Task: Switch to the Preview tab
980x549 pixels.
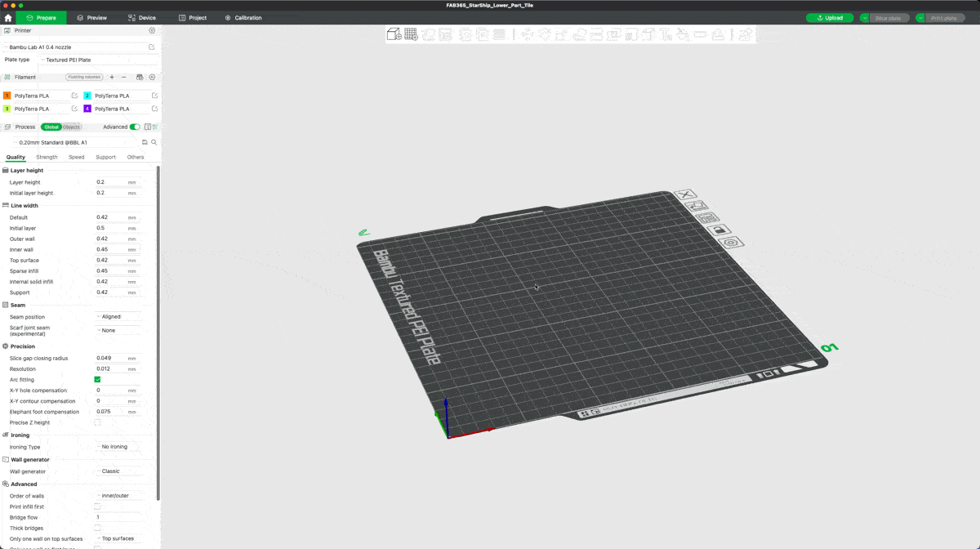Action: coord(91,17)
